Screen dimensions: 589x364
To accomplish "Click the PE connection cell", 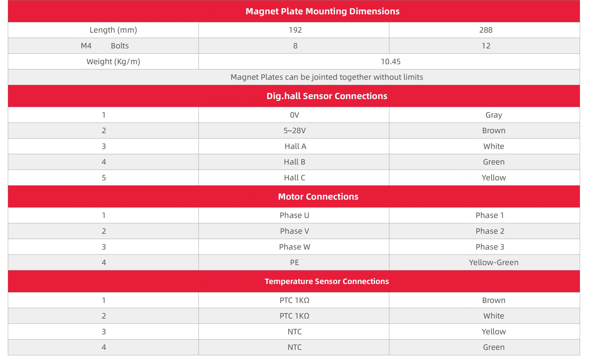I will (294, 262).
